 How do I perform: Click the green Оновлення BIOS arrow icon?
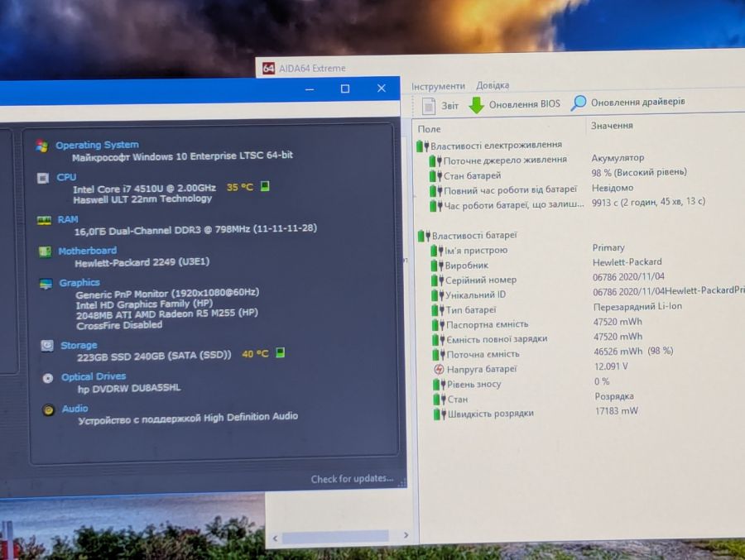[476, 105]
